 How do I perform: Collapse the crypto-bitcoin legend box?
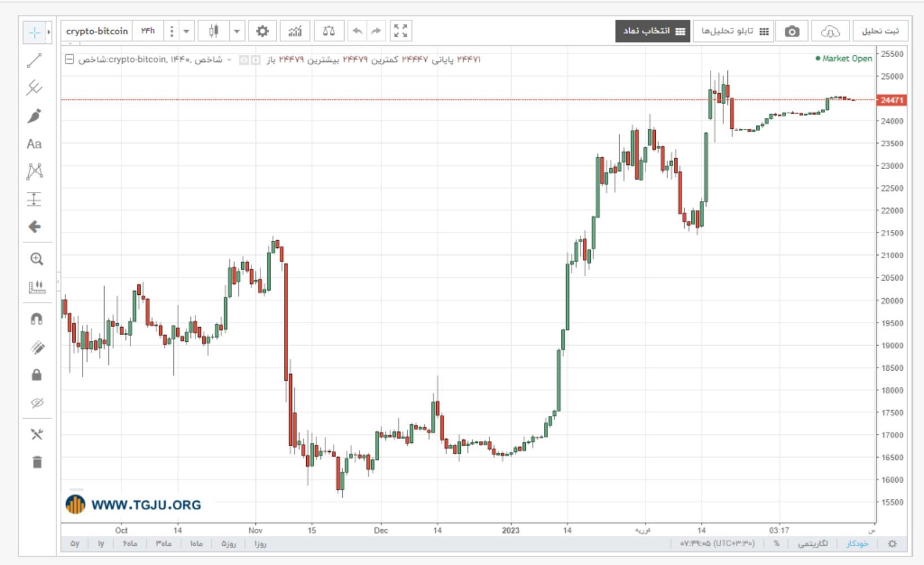click(x=69, y=59)
